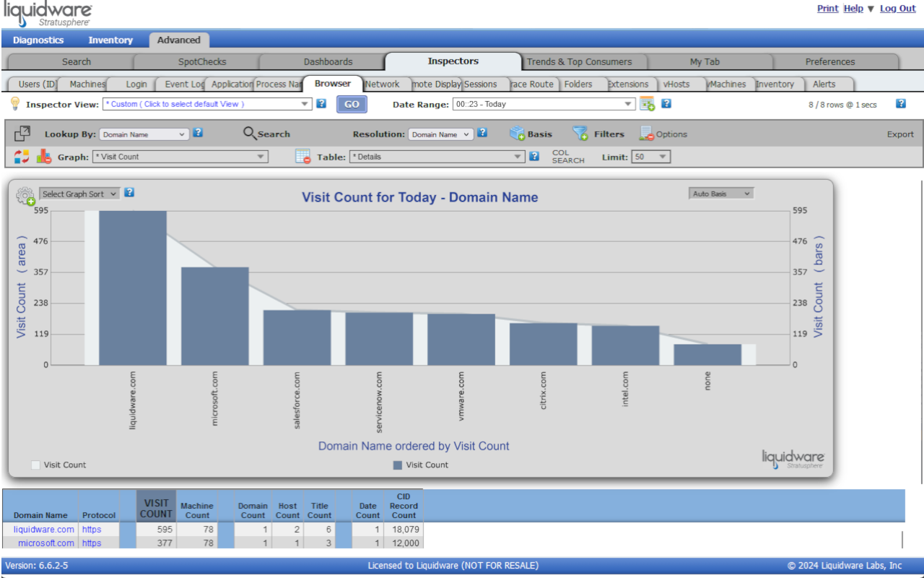Sort by VISIT COUNT column header
The height and width of the screenshot is (578, 924).
coord(157,509)
